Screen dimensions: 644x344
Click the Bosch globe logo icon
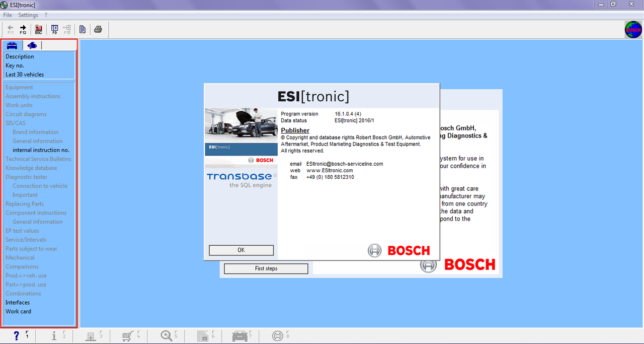(x=633, y=30)
